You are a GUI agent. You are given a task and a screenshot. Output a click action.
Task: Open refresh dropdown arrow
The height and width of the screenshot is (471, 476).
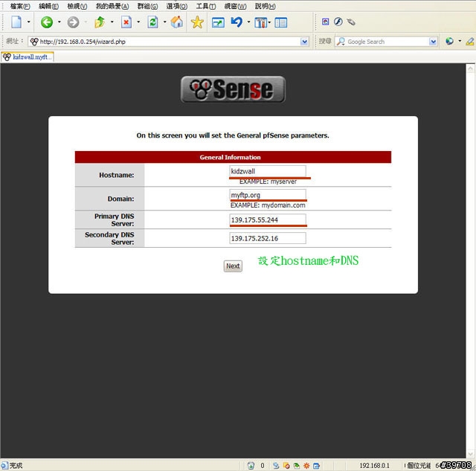tap(165, 22)
